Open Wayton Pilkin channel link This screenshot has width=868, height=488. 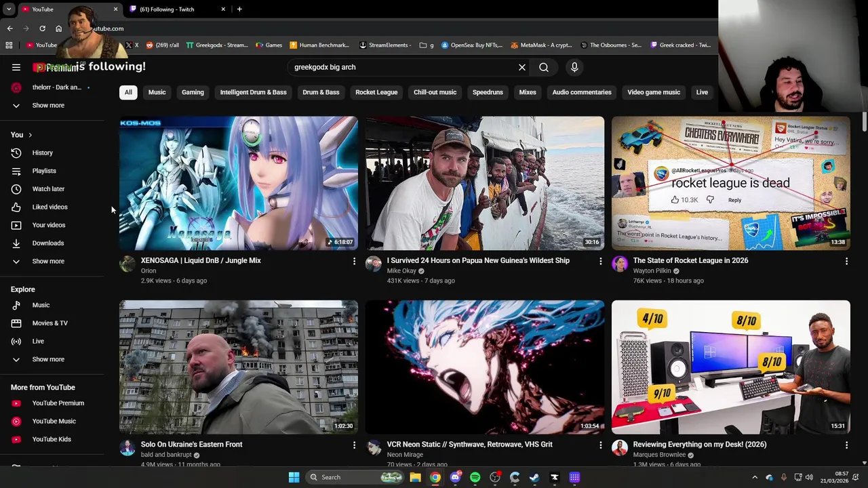pyautogui.click(x=652, y=271)
